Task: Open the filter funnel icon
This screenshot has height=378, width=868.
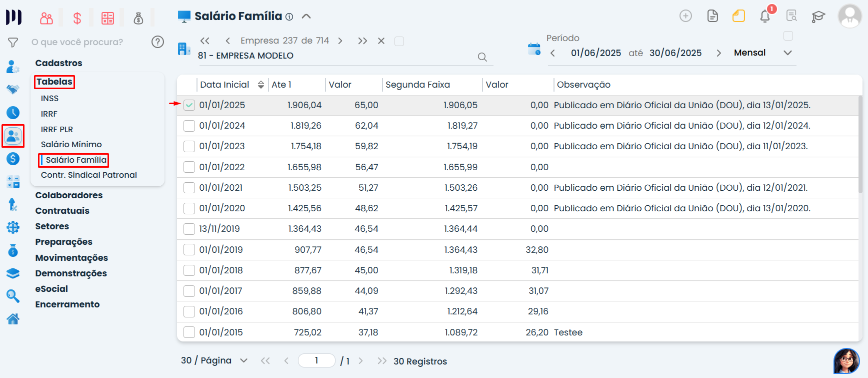Action: tap(13, 43)
